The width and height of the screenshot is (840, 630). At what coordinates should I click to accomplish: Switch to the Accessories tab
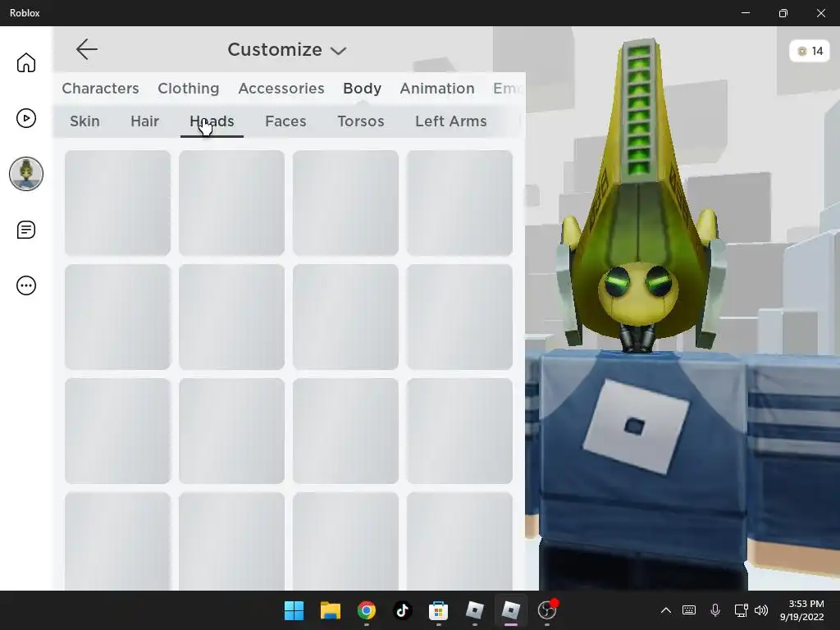pos(281,89)
